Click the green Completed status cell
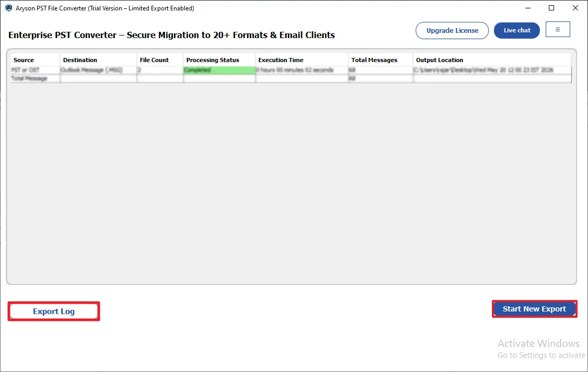 tap(219, 70)
